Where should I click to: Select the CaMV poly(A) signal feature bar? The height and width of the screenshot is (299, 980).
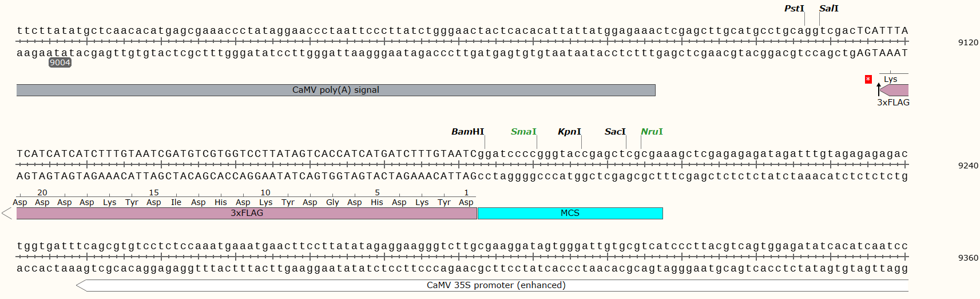[x=335, y=90]
